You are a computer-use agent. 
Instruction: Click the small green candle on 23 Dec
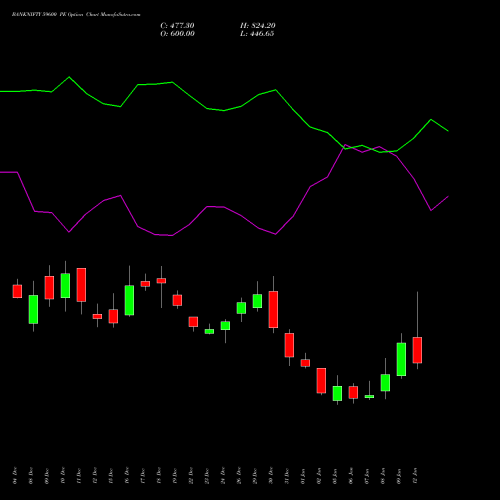209,331
